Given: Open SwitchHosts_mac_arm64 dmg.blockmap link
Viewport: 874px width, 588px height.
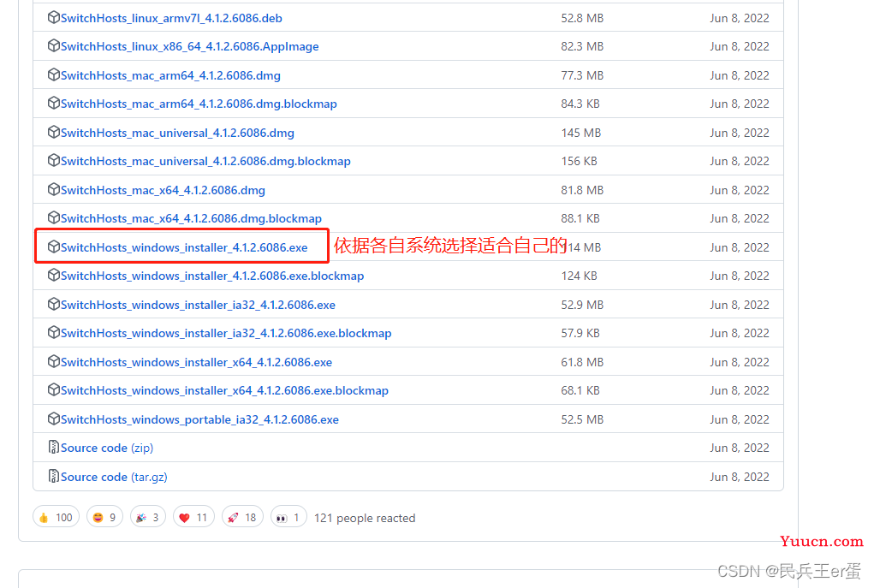Looking at the screenshot, I should (x=199, y=104).
